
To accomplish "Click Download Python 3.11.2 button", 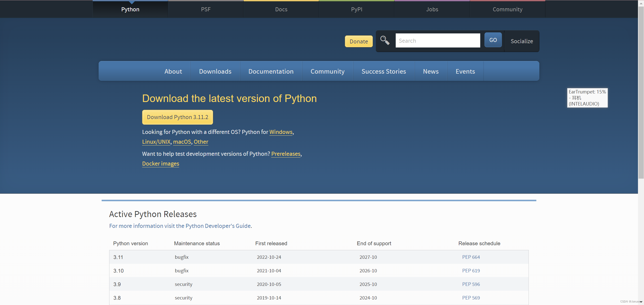I will point(178,117).
